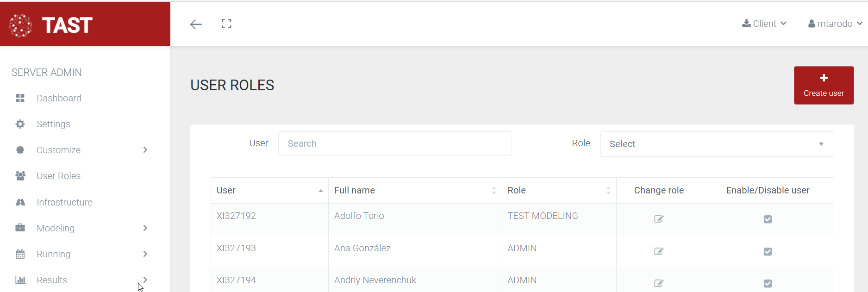The height and width of the screenshot is (292, 868).
Task: Select User Roles menu item
Action: pyautogui.click(x=58, y=176)
